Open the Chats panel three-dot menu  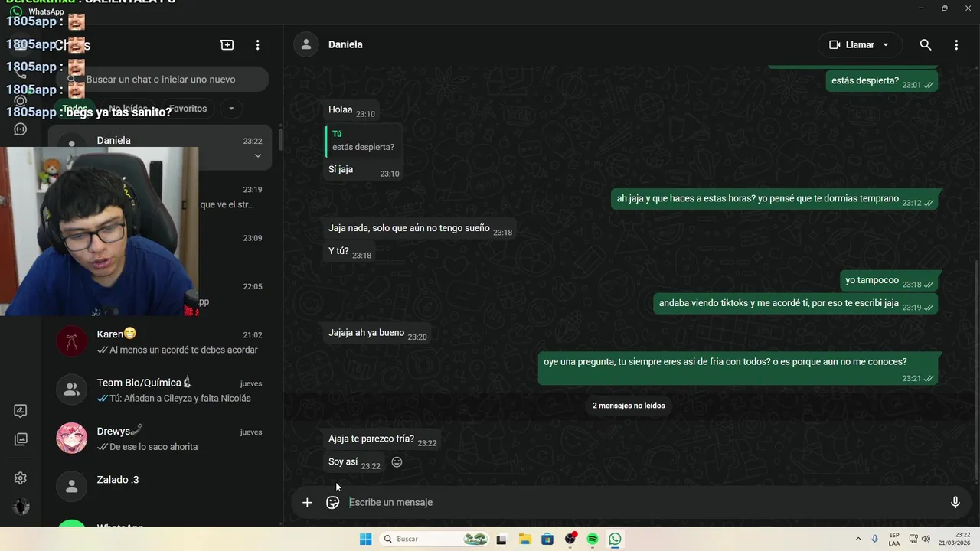[x=258, y=45]
